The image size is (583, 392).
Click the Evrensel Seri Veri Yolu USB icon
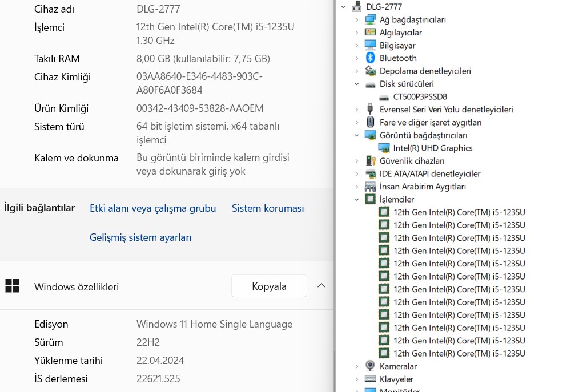(370, 109)
